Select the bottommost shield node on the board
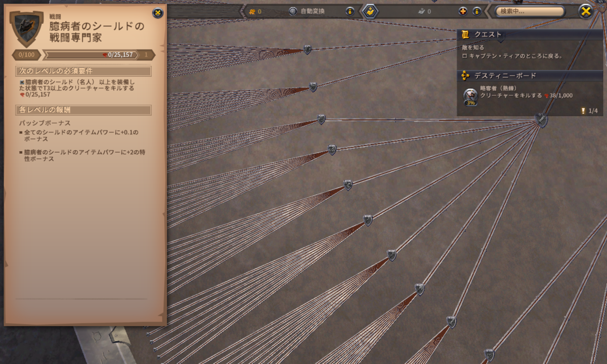 click(x=489, y=354)
